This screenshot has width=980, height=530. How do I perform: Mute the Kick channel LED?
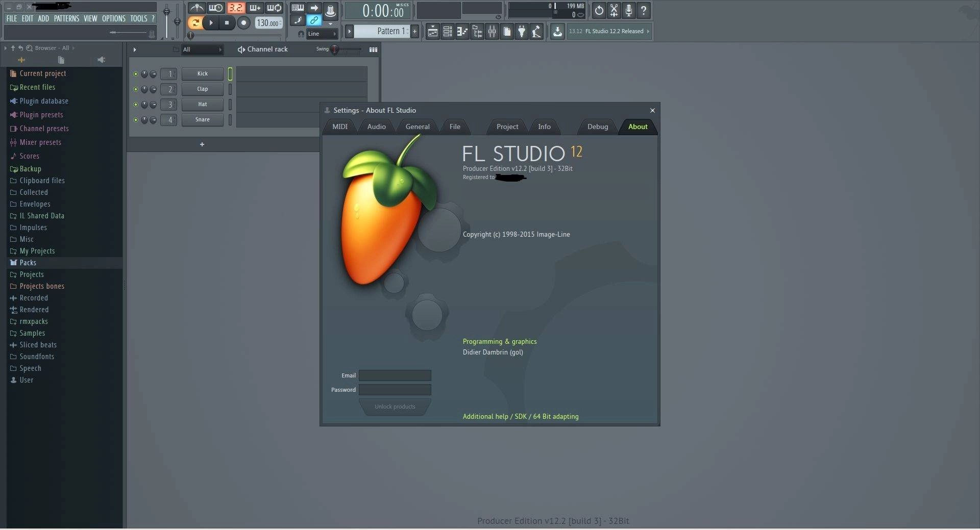[x=136, y=74]
